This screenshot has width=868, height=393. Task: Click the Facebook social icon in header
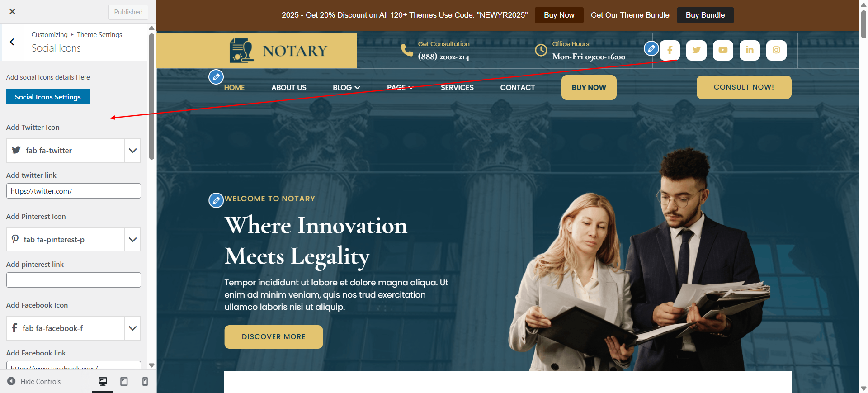(x=670, y=50)
